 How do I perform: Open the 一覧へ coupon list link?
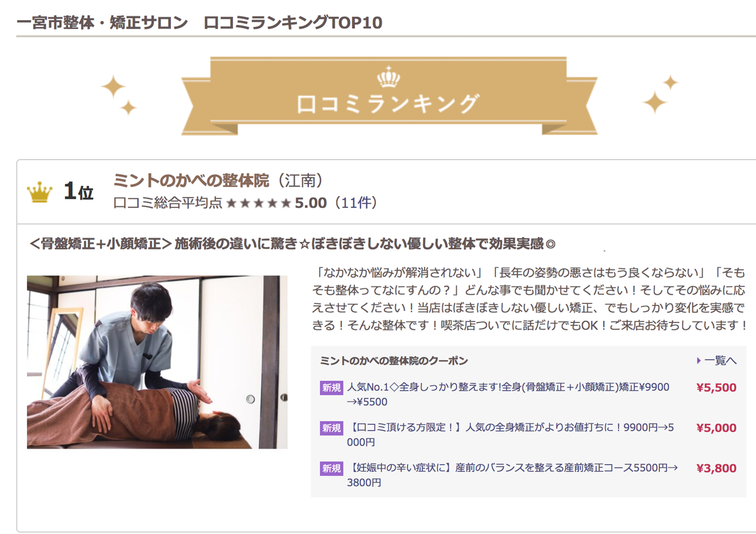coord(720,361)
